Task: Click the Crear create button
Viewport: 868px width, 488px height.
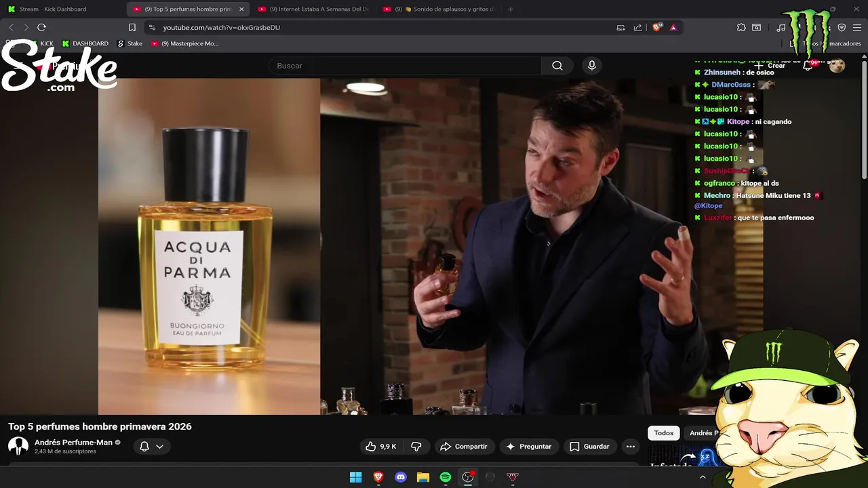Action: 770,66
